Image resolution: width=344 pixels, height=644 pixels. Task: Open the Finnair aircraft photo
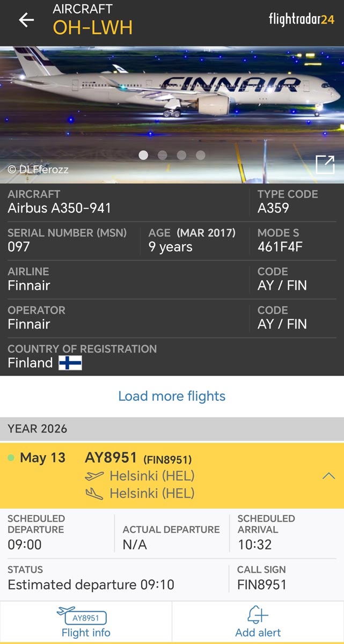[x=172, y=115]
